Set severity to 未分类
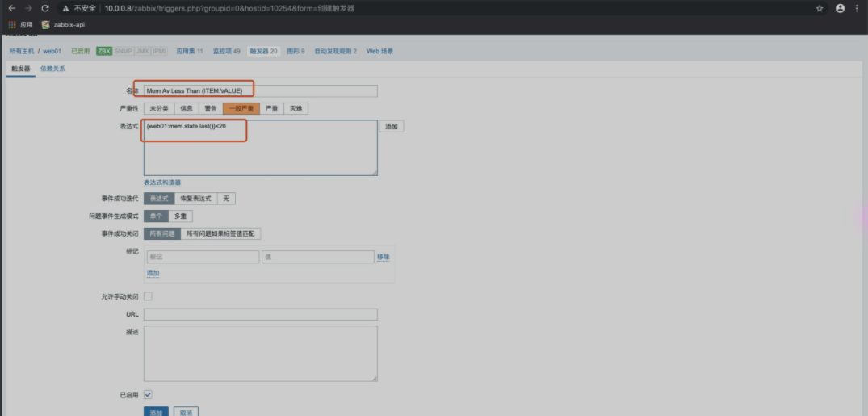 [159, 108]
